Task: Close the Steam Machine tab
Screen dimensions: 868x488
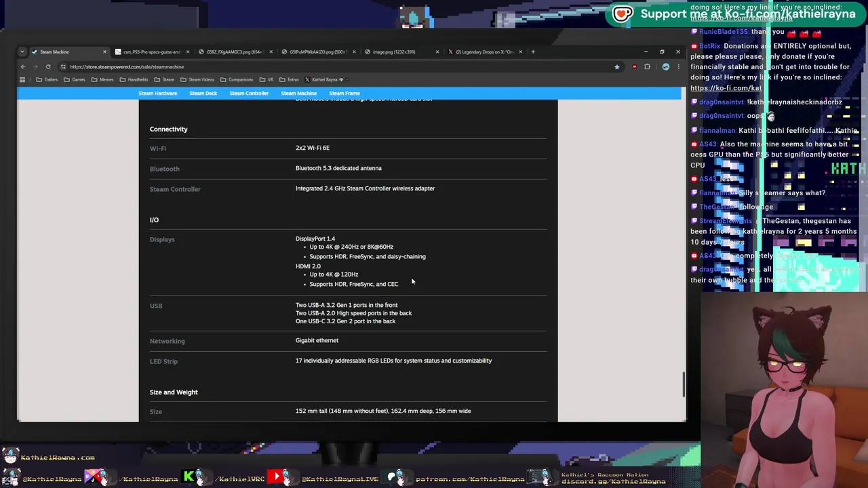Action: [x=104, y=52]
